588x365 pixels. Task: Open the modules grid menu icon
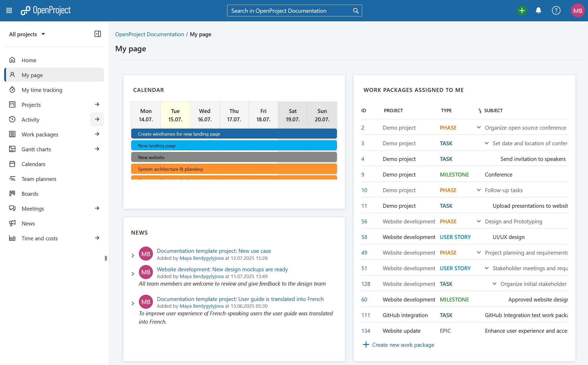9,10
